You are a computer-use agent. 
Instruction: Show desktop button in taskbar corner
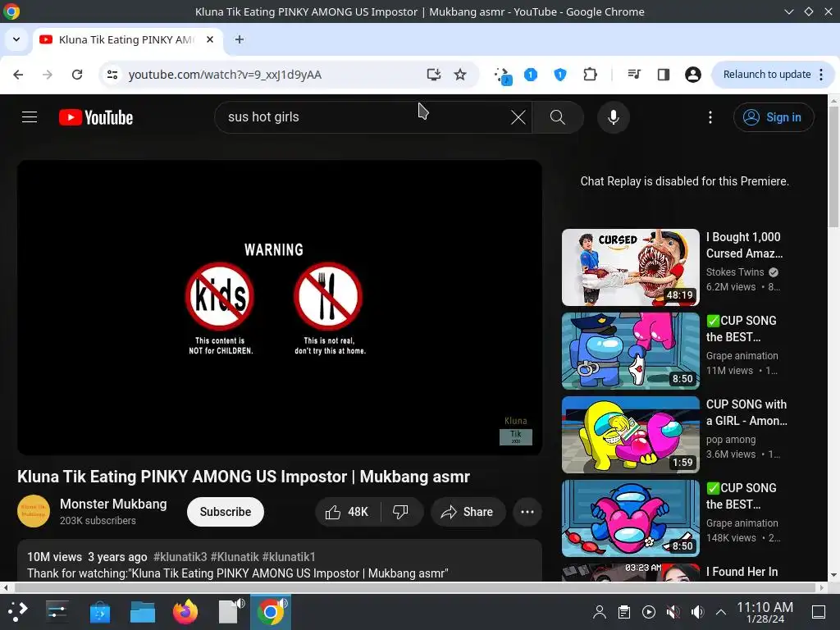click(x=819, y=612)
